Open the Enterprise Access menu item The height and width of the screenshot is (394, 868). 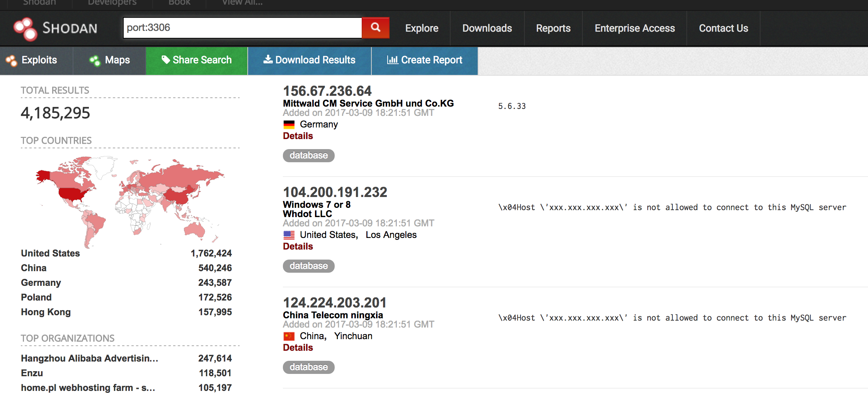click(635, 28)
